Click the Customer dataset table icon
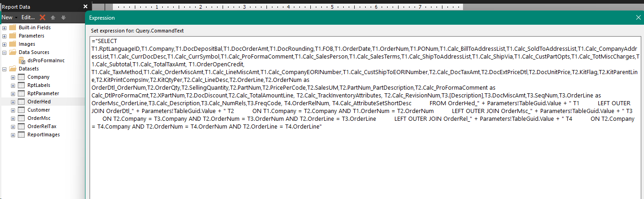The width and height of the screenshot is (644, 199). pos(21,110)
